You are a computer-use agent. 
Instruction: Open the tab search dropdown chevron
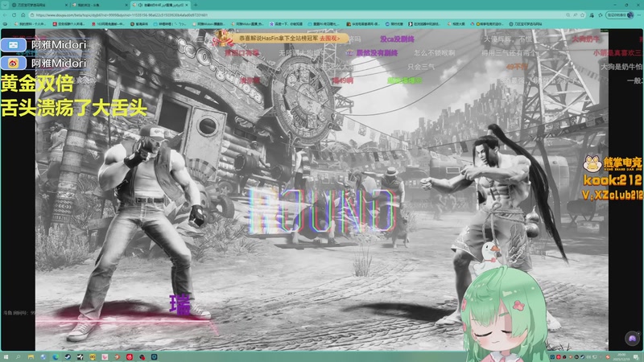coord(5,5)
